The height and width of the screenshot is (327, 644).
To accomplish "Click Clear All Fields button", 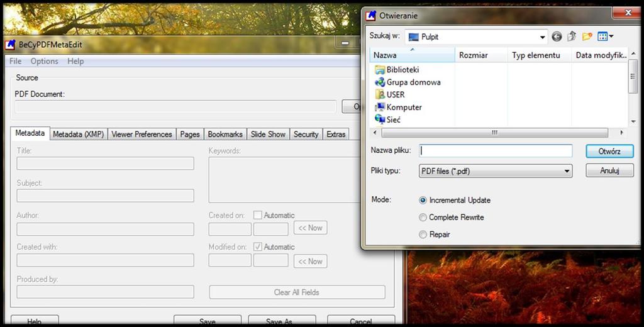I will tap(297, 292).
